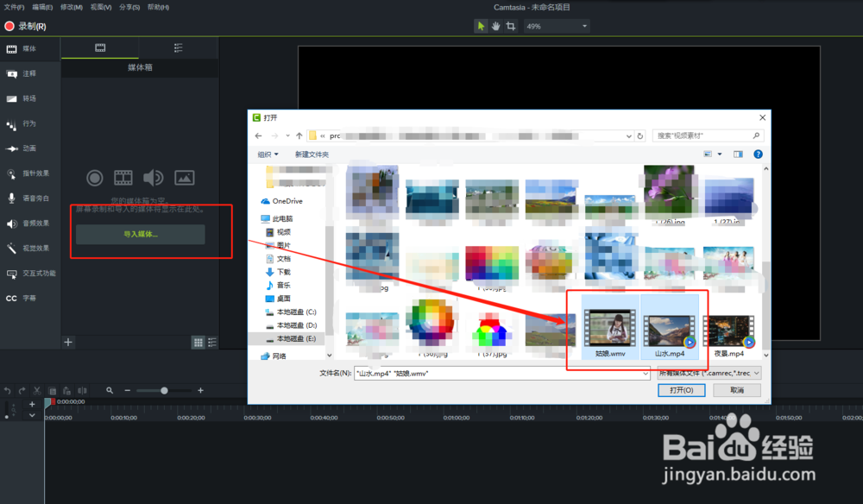Click the 打开(O) open button
This screenshot has width=863, height=504.
(682, 390)
